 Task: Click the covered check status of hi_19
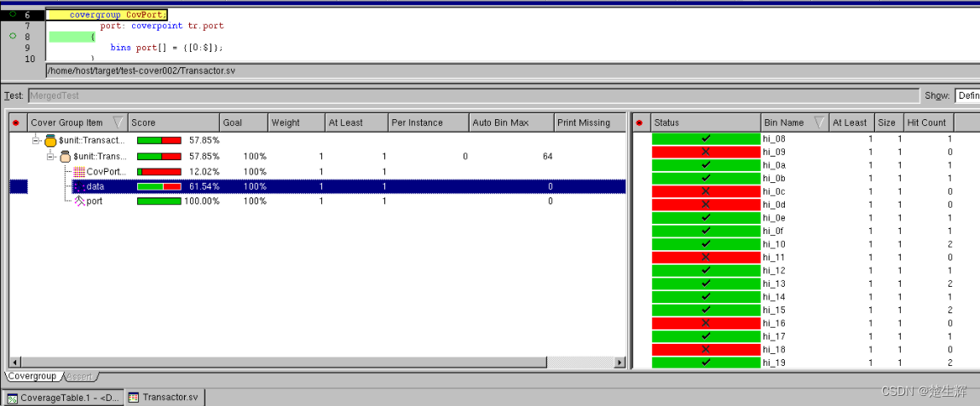click(706, 363)
